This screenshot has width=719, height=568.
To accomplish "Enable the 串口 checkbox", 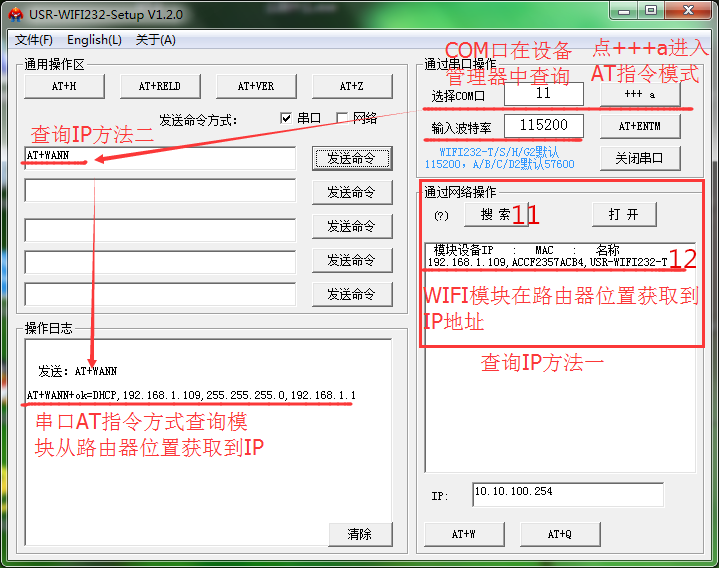I will coord(287,118).
